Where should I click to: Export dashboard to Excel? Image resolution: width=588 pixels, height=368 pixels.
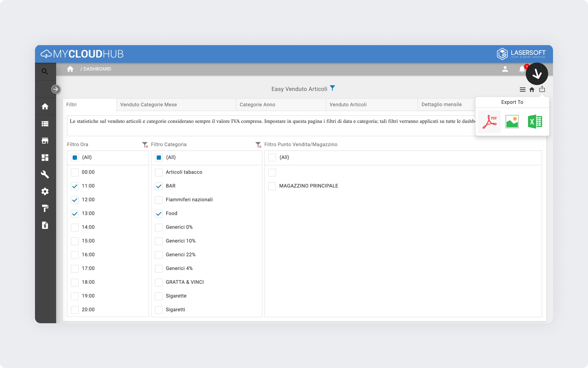(535, 122)
